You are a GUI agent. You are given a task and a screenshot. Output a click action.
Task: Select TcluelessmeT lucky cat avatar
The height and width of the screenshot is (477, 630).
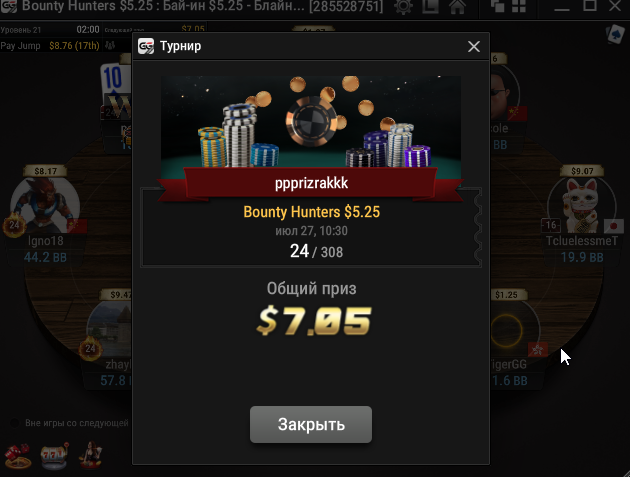(x=581, y=205)
